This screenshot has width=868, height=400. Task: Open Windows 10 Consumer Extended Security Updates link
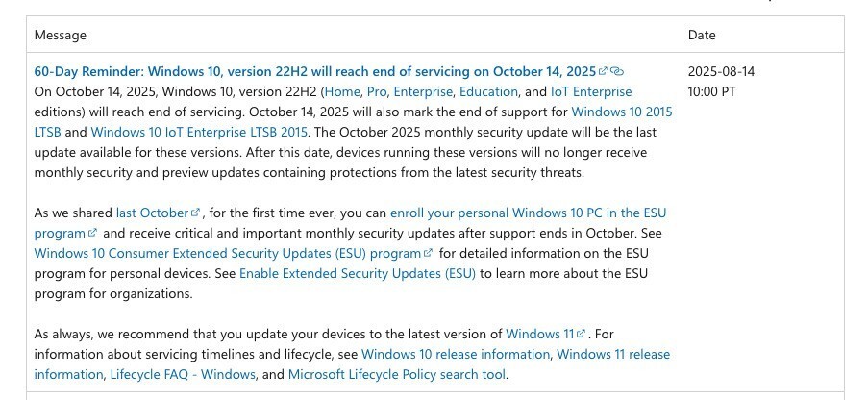(228, 253)
